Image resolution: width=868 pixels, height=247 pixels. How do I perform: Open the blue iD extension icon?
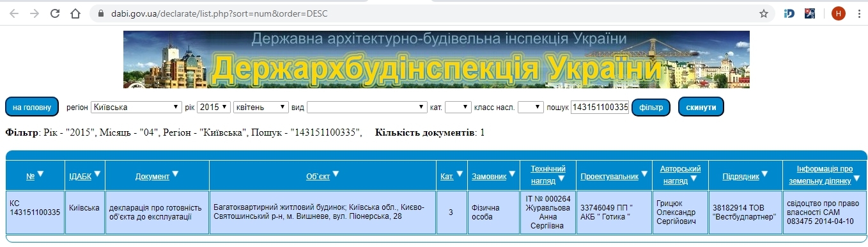tap(789, 13)
